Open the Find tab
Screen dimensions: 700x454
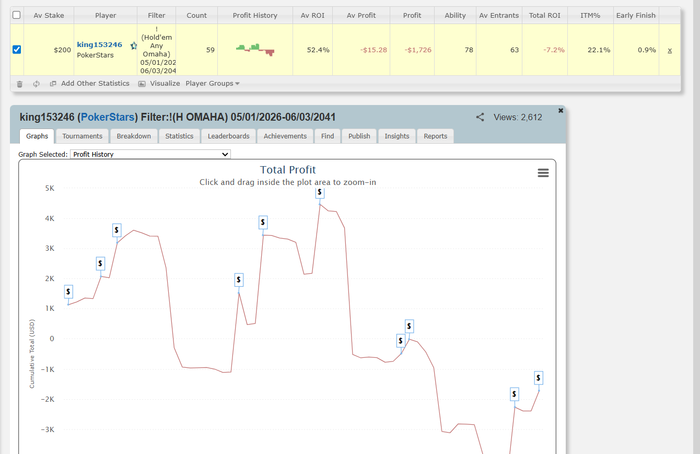pyautogui.click(x=327, y=136)
